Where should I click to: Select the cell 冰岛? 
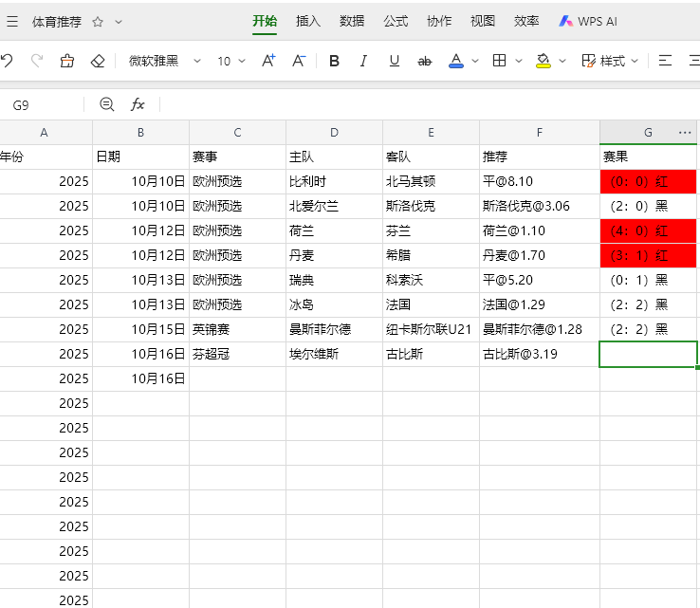click(335, 304)
